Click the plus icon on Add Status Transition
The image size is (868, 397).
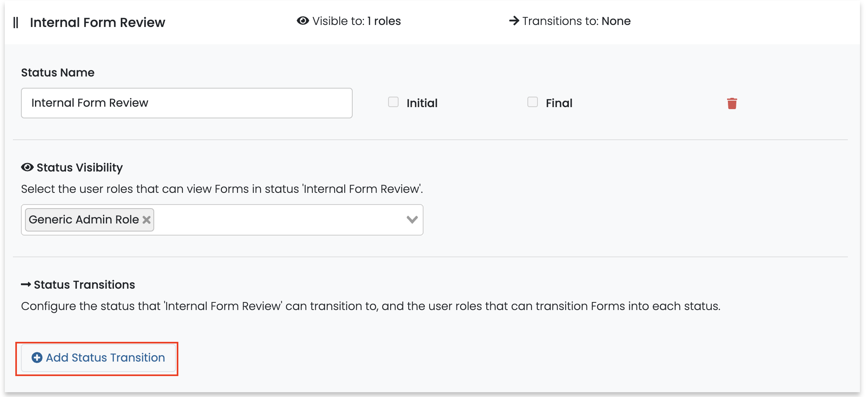coord(37,358)
